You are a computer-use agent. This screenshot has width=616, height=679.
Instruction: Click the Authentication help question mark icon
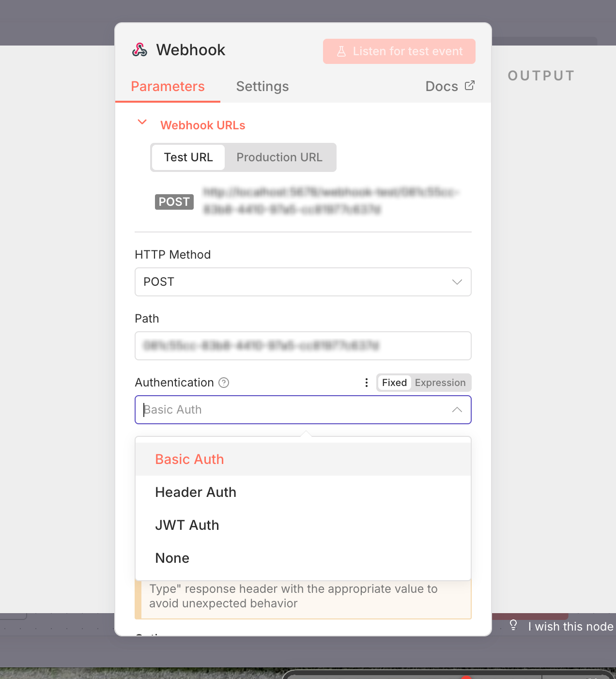tap(223, 383)
